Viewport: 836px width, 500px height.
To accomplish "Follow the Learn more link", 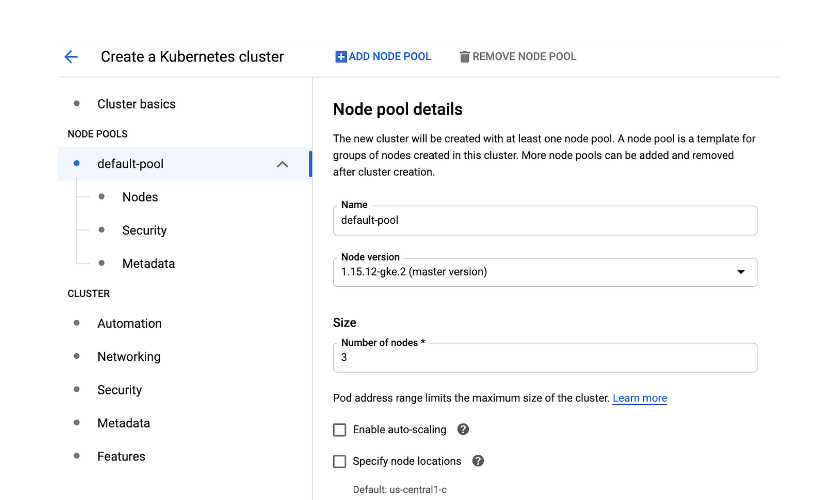I will click(640, 398).
